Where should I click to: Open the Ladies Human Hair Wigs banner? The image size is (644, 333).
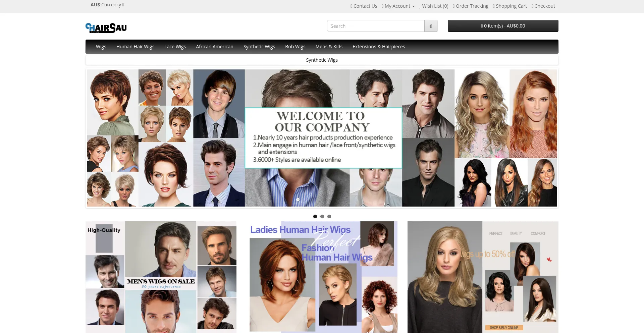click(322, 277)
